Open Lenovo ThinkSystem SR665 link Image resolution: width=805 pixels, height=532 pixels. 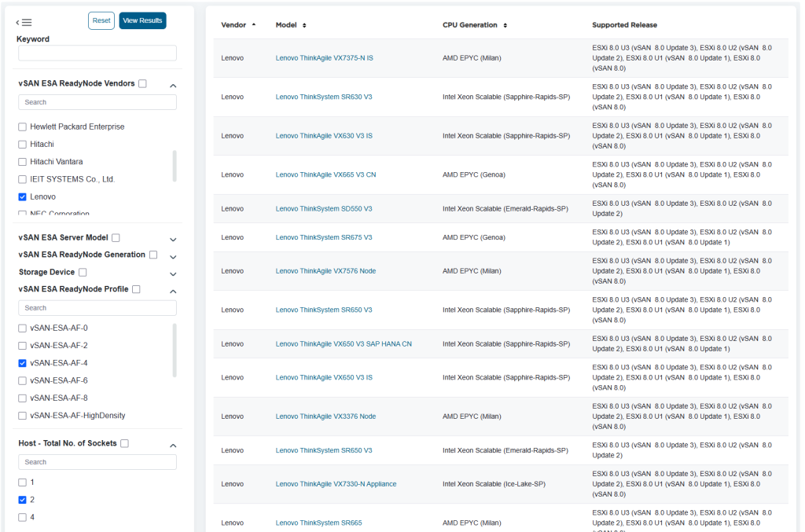[318, 523]
